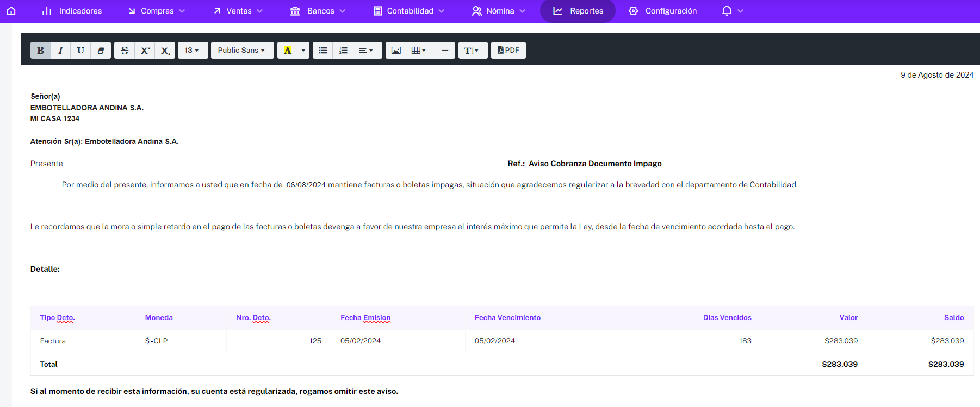Click the Atención Sr(a) line
Image resolution: width=980 pixels, height=407 pixels.
104,141
